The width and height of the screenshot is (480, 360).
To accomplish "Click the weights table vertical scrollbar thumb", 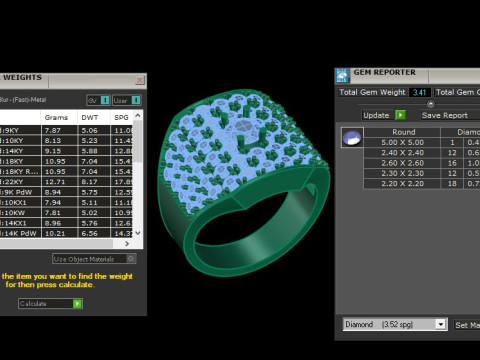I will [138, 141].
